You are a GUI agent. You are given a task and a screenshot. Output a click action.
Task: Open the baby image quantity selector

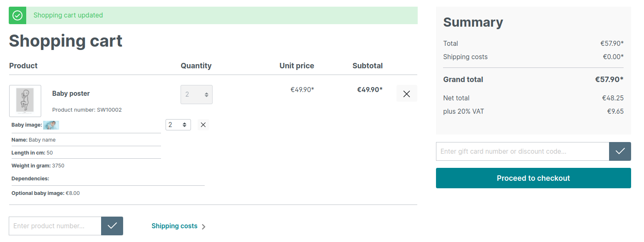tap(178, 125)
